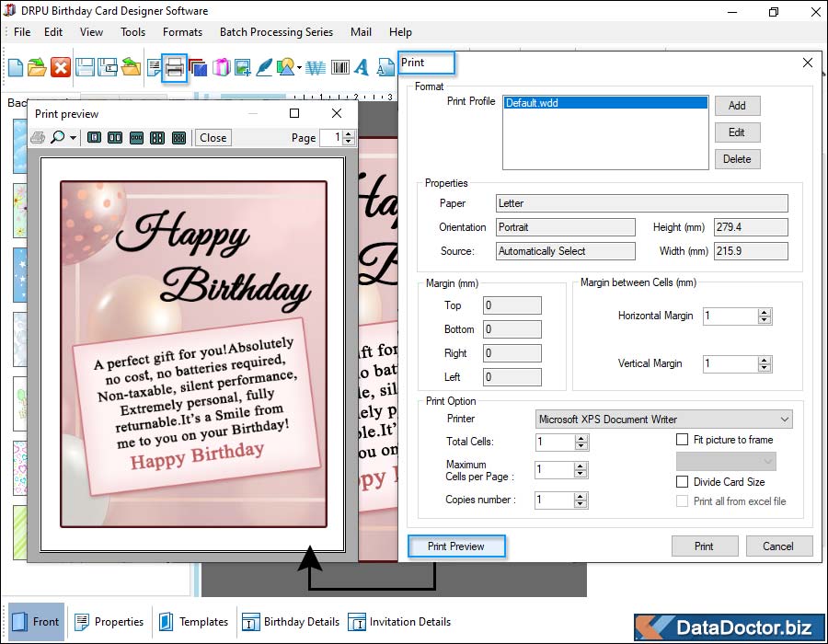Switch to the Templates tab
Screen dimensions: 828x644
point(194,622)
